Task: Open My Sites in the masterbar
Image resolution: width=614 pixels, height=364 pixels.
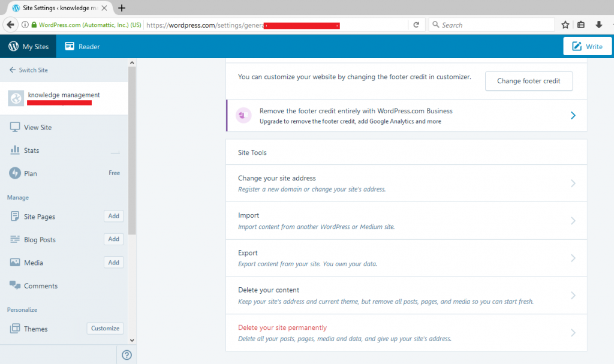Action: point(28,46)
